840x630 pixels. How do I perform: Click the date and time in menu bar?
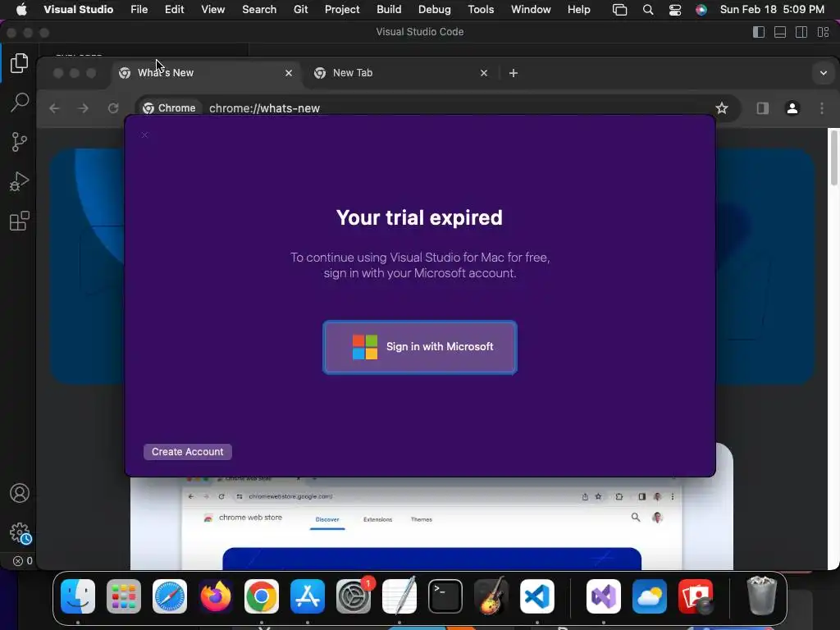(772, 10)
